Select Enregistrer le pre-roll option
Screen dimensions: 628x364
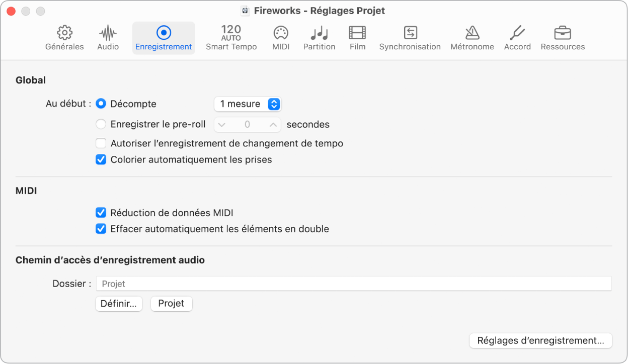coord(101,124)
